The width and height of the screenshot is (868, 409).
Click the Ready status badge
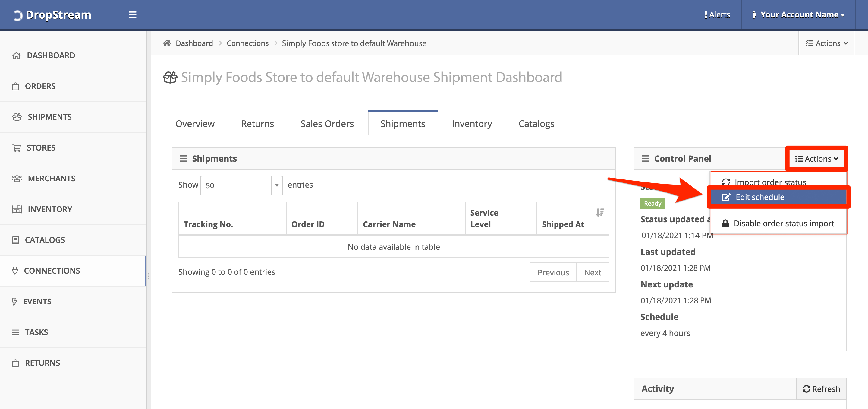click(652, 204)
